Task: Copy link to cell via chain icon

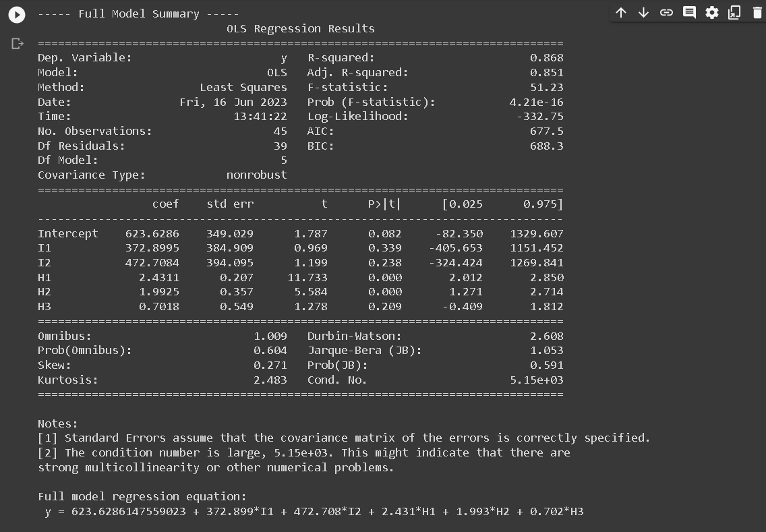Action: [x=666, y=13]
